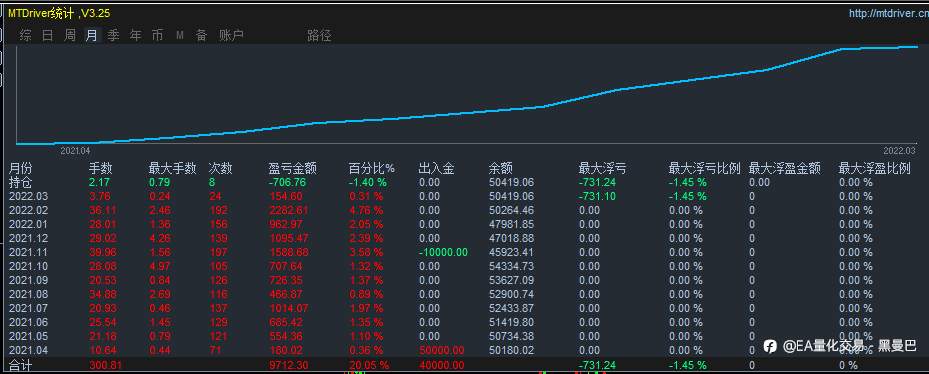Click the 20.05 % total percentage
This screenshot has height=374, width=929.
pos(369,365)
